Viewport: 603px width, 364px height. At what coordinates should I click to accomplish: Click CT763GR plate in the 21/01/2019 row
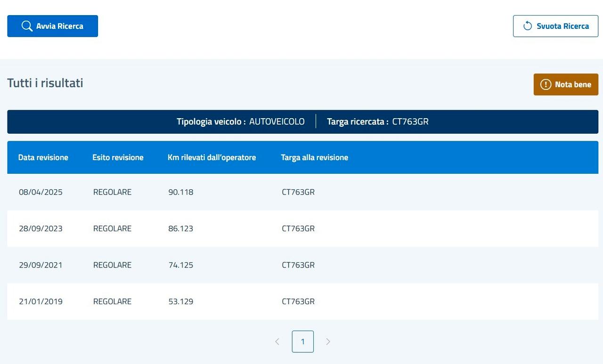298,301
